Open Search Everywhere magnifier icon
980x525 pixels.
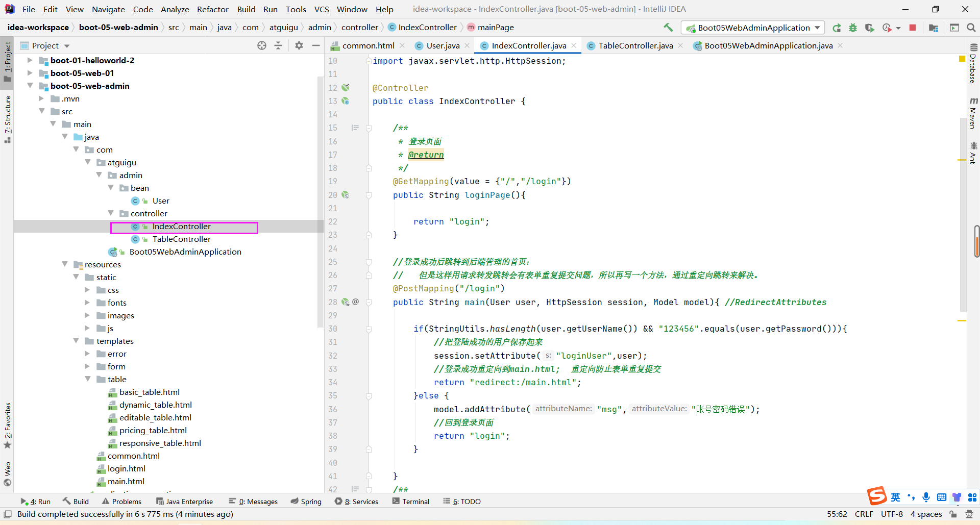coord(971,28)
